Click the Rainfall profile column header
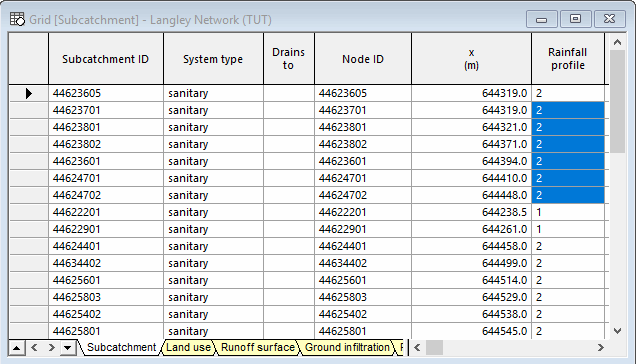The width and height of the screenshot is (636, 364). (568, 59)
